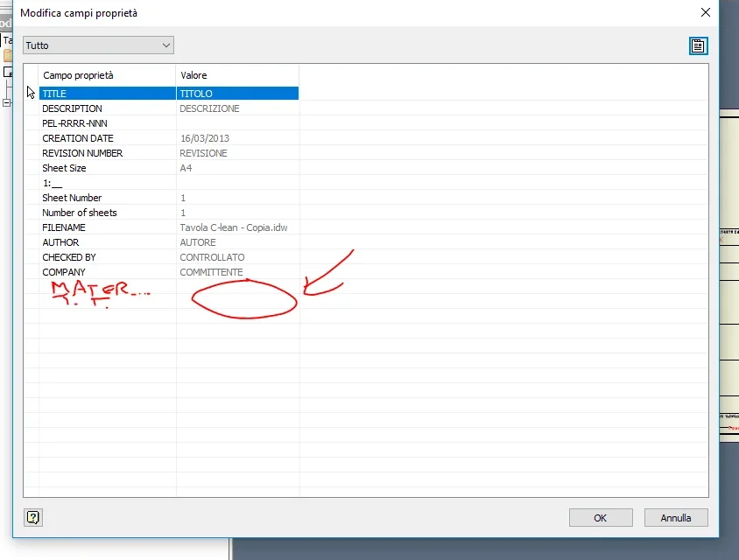This screenshot has width=739, height=560.
Task: Cancel with the Annulla button
Action: coord(675,518)
